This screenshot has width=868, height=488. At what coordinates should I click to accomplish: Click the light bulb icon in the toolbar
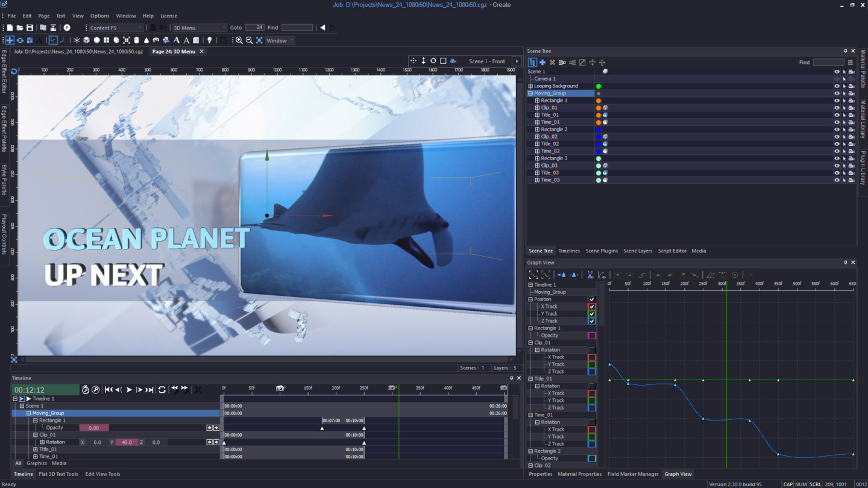[209, 40]
